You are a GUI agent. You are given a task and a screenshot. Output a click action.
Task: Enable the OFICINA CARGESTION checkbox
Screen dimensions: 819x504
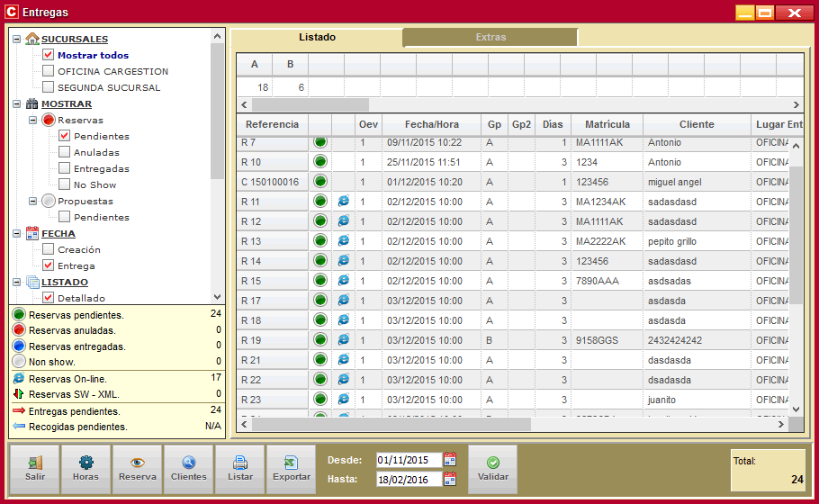[x=49, y=71]
